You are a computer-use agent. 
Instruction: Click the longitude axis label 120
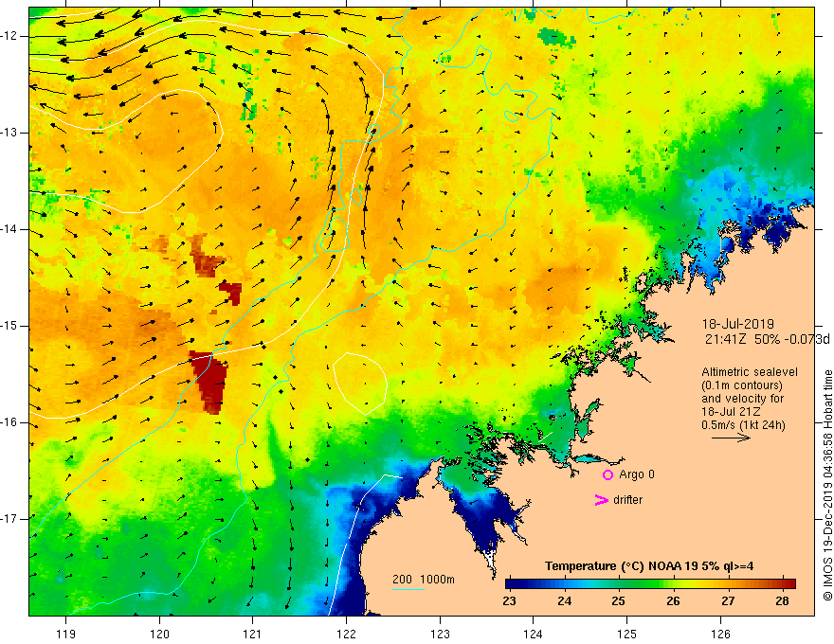(x=159, y=634)
